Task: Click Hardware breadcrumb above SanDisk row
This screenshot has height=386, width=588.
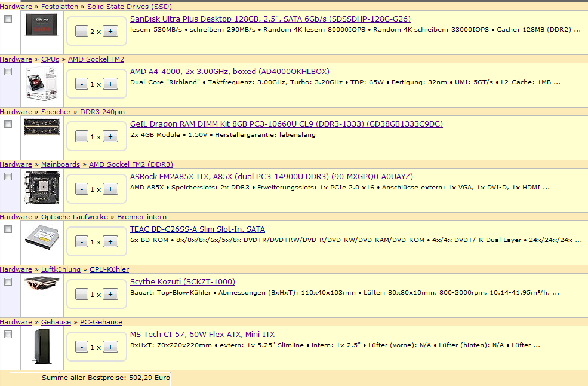Action: click(16, 7)
